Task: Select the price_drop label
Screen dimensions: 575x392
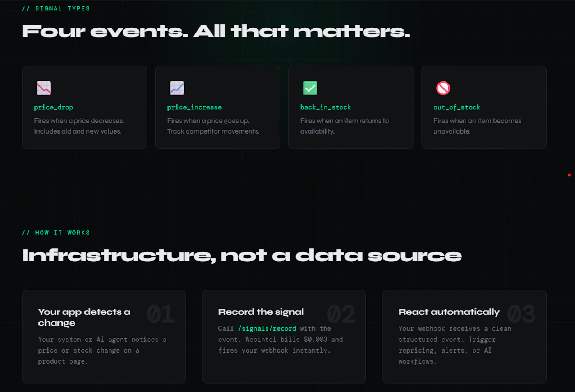Action: pyautogui.click(x=54, y=107)
